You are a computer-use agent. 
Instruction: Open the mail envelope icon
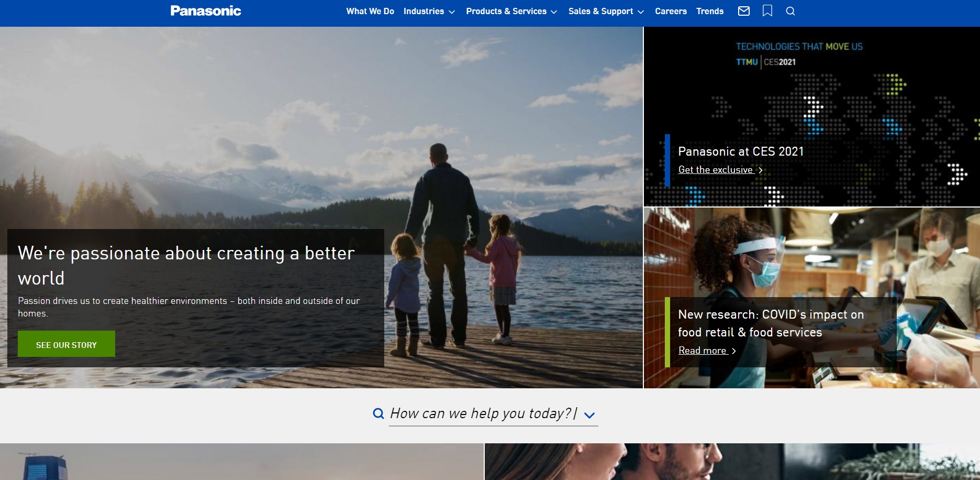744,11
